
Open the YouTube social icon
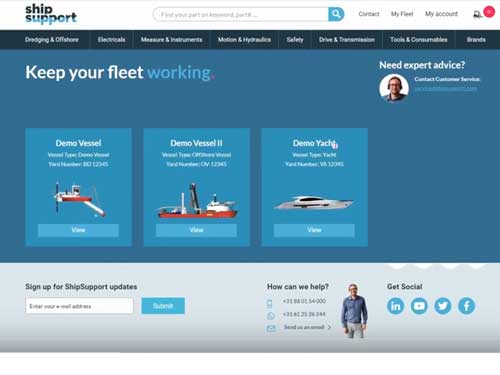point(419,306)
